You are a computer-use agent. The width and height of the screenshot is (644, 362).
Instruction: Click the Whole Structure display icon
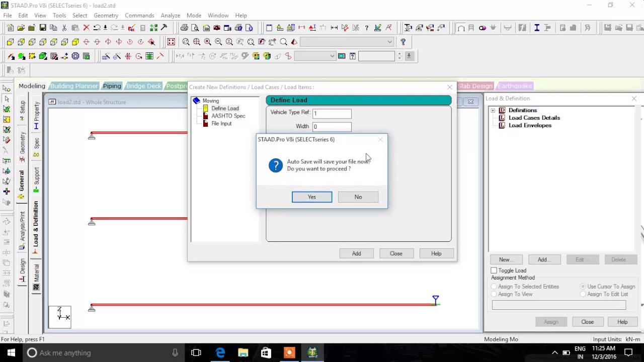[x=171, y=42]
